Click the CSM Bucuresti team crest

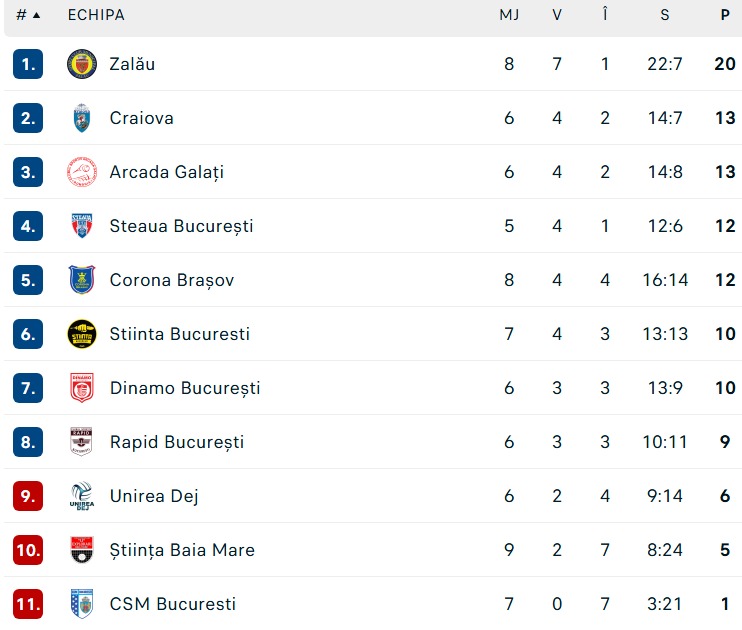click(x=82, y=604)
